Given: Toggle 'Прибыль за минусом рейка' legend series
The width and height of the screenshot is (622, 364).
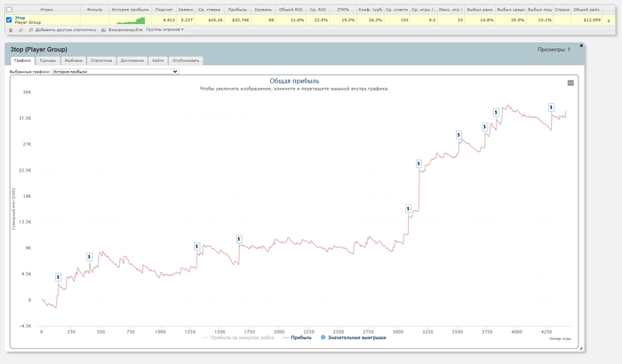Looking at the screenshot, I should (238, 338).
